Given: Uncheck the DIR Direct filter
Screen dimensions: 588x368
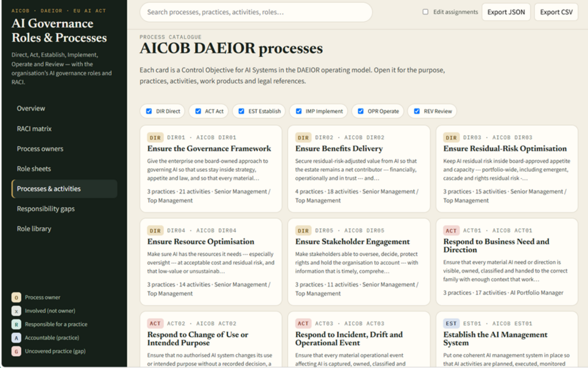Looking at the screenshot, I should [149, 111].
